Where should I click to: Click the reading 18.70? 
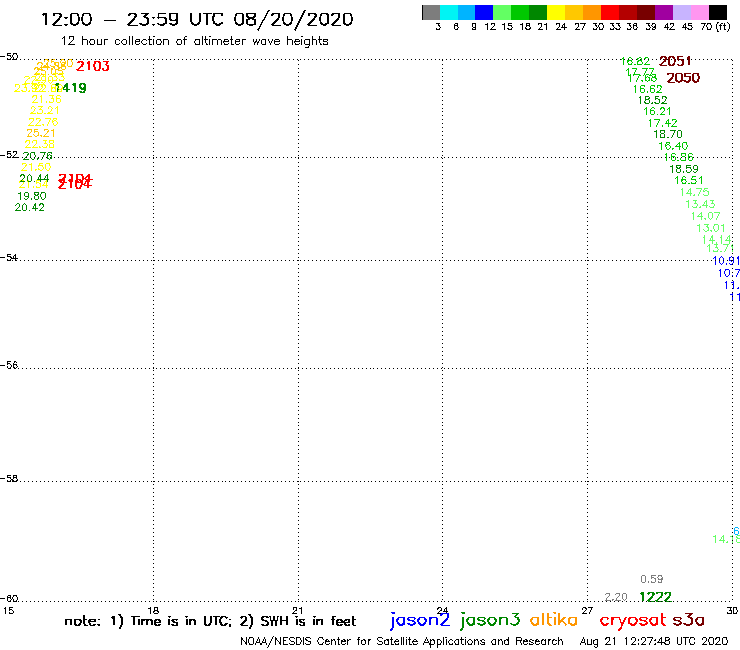(668, 135)
